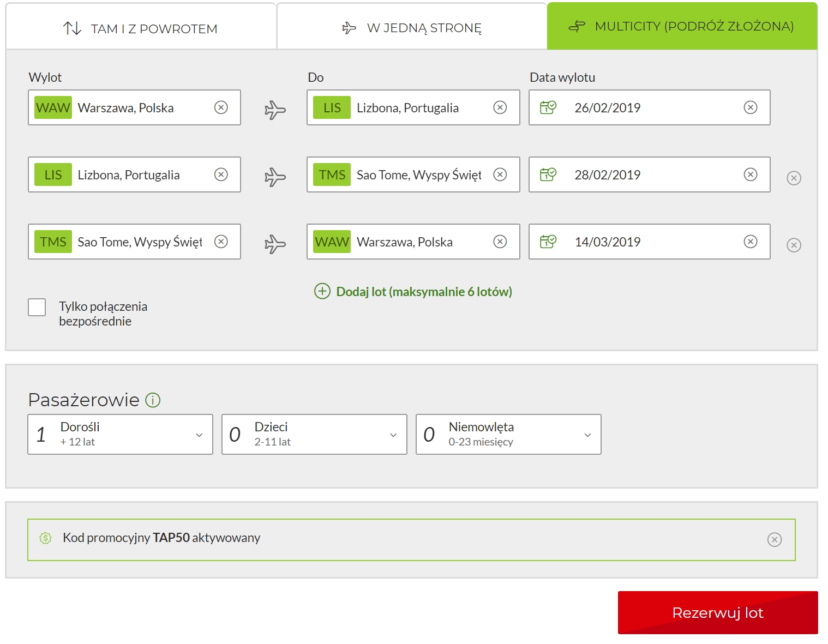Click the discount badge icon beside Kod promocyjny
This screenshot has height=644, width=828.
tap(46, 538)
